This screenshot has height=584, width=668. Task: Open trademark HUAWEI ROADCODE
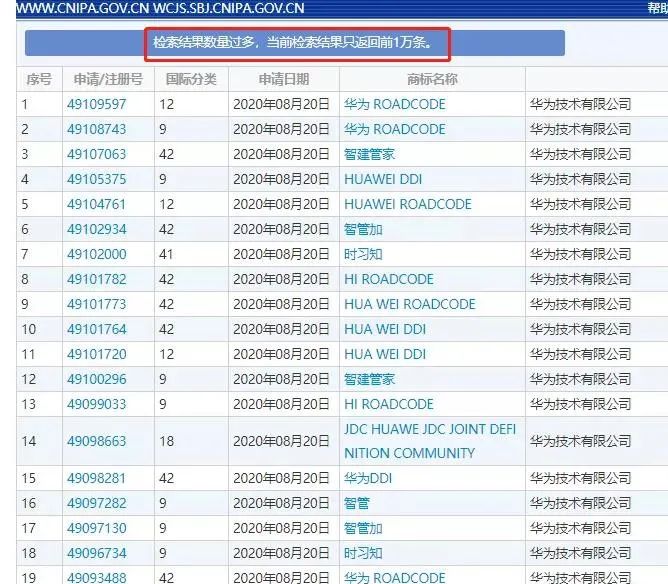click(x=408, y=204)
